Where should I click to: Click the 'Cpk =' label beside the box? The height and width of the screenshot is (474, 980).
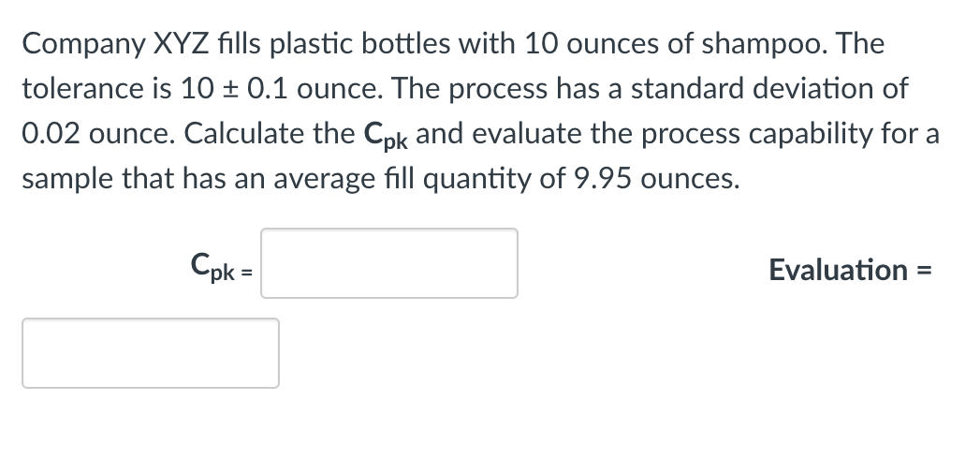click(x=221, y=266)
